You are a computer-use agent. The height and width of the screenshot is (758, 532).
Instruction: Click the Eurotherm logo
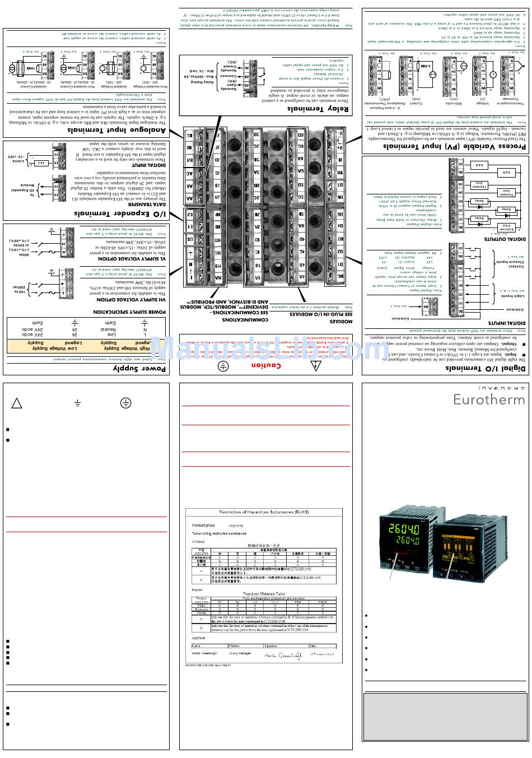(489, 399)
